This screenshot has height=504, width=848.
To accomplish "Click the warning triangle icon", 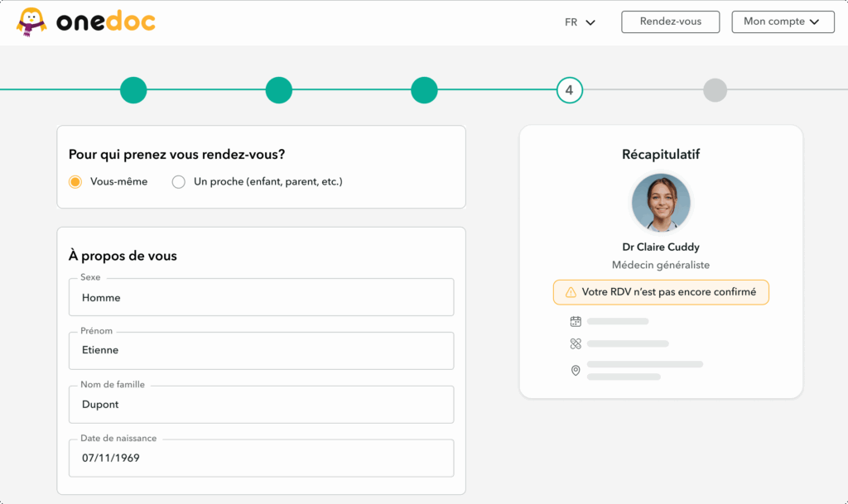I will click(x=571, y=292).
